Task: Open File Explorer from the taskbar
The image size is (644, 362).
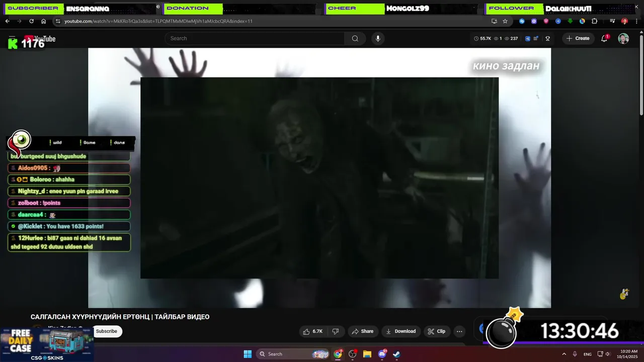Action: (x=367, y=354)
